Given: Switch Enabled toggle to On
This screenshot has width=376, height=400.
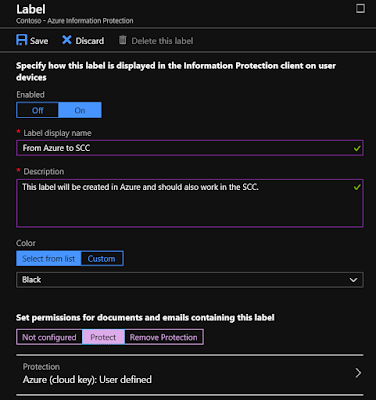Looking at the screenshot, I should tap(80, 110).
